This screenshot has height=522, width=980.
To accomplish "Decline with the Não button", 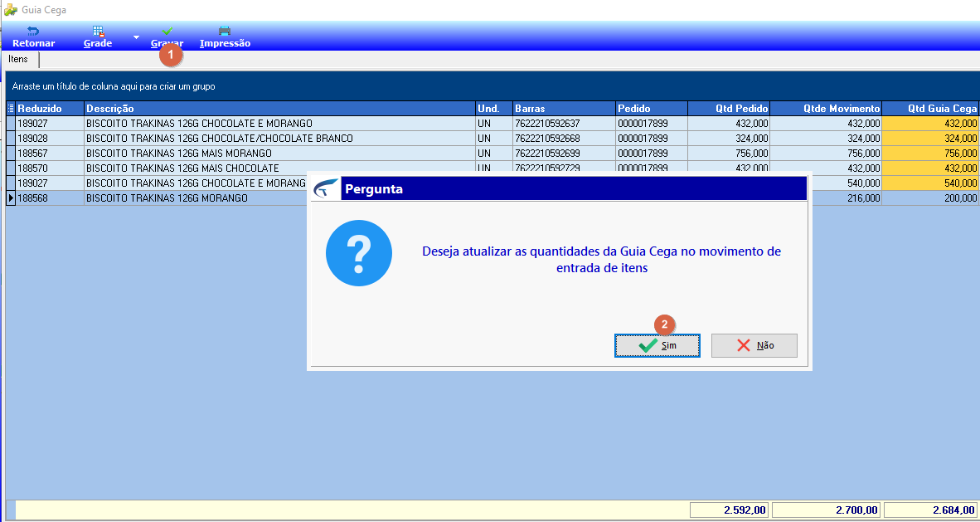I will pos(754,345).
